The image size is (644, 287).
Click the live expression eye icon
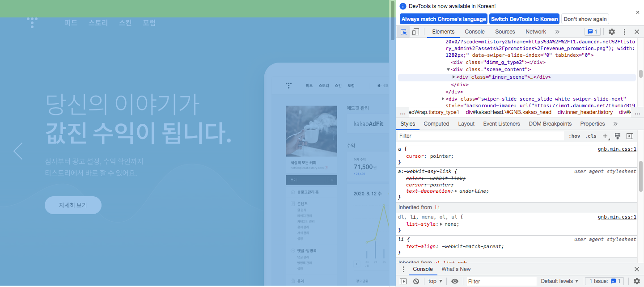[x=455, y=281]
